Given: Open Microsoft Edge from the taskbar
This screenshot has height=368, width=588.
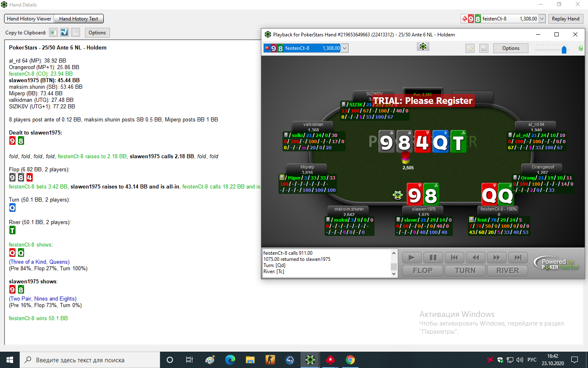Looking at the screenshot, I should (230, 360).
